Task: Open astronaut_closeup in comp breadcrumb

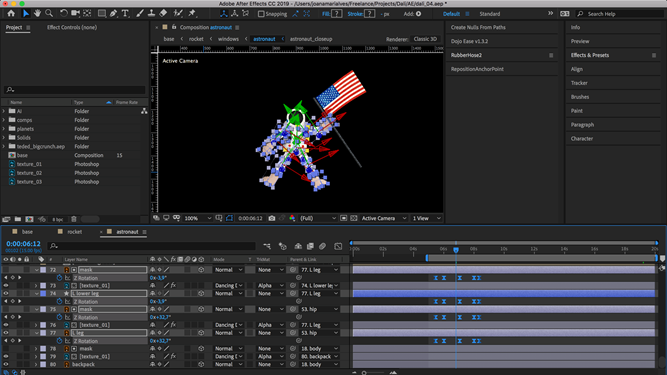Action: click(x=311, y=39)
